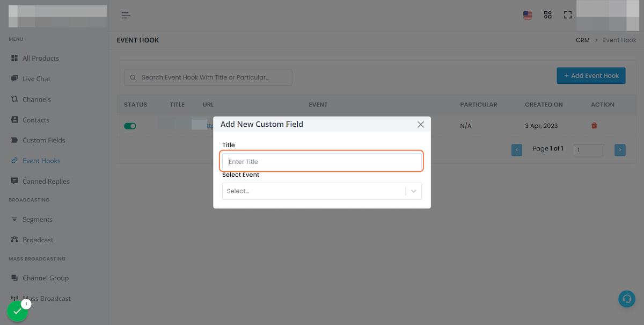Delete the event hook with trash icon
The width and height of the screenshot is (644, 325).
pos(594,126)
